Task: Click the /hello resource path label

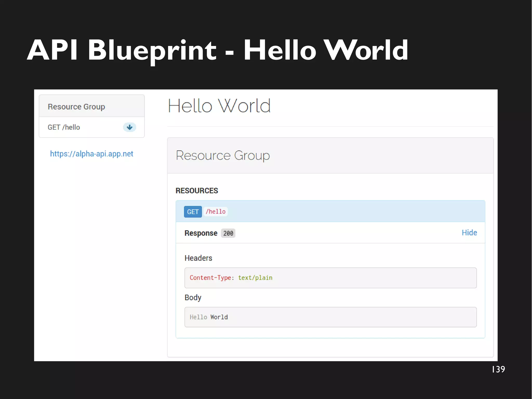Action: tap(216, 212)
